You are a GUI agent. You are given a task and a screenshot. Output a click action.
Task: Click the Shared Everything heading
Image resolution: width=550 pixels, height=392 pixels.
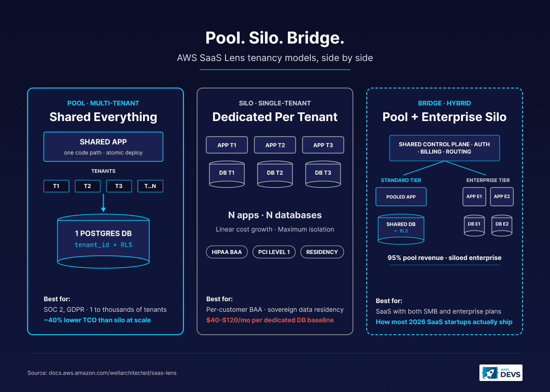103,117
